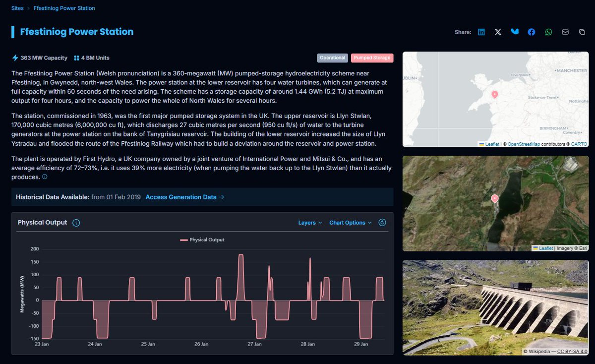Copy page link icon
The width and height of the screenshot is (595, 364).
(582, 32)
